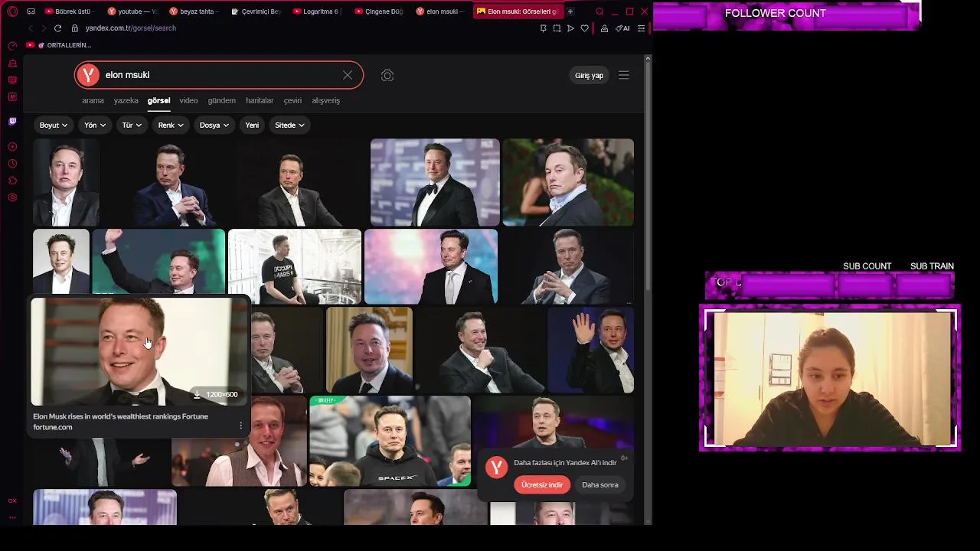
Task: Open Settings gear icon in sidebar
Action: point(12,197)
